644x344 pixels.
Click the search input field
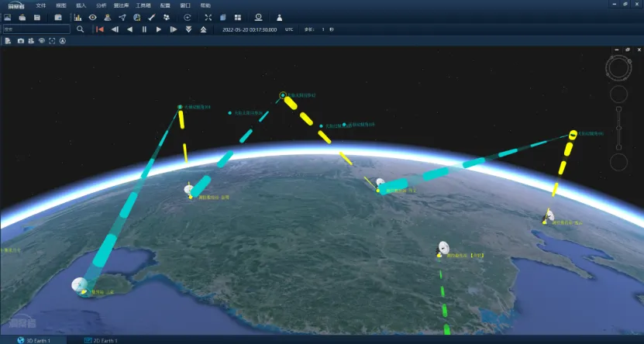tap(36, 29)
